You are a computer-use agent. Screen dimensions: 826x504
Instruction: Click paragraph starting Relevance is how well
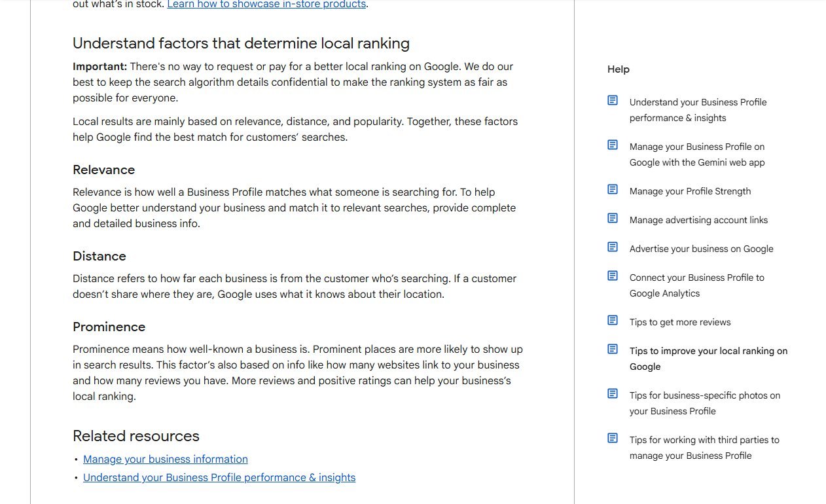point(295,208)
